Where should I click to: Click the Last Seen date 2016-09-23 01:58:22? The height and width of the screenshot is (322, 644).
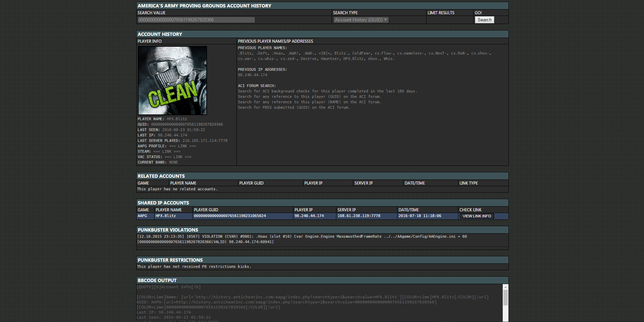(184, 130)
